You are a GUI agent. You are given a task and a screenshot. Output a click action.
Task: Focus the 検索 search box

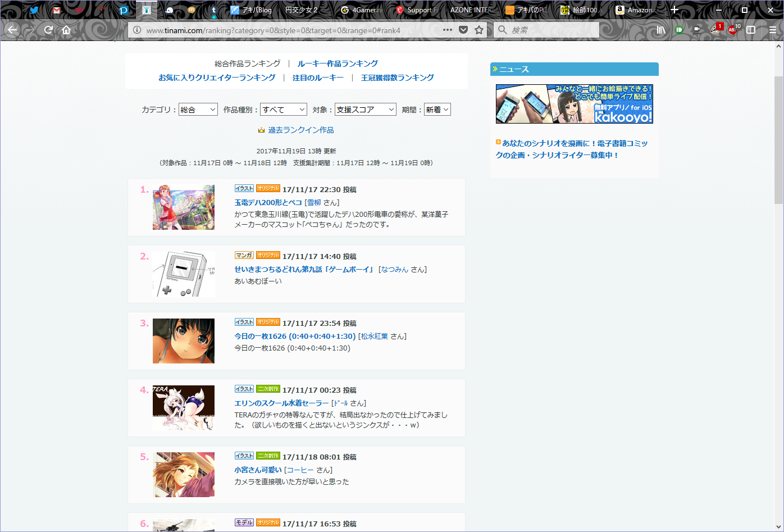tap(546, 30)
